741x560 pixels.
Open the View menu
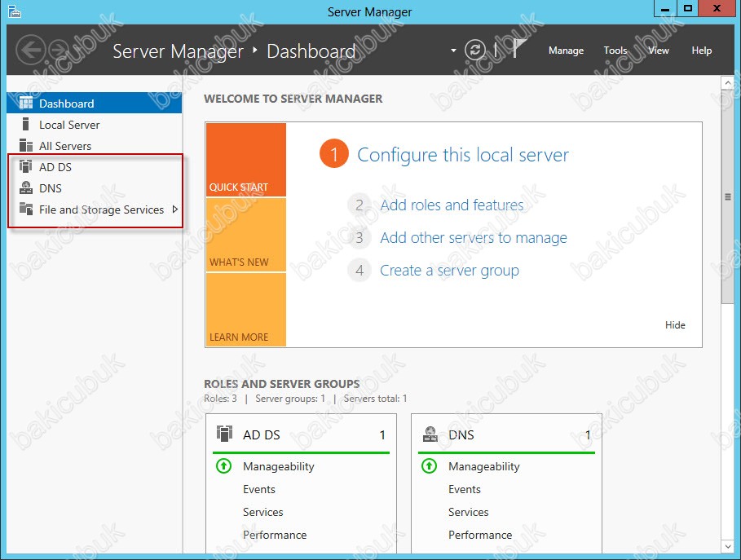(x=659, y=51)
